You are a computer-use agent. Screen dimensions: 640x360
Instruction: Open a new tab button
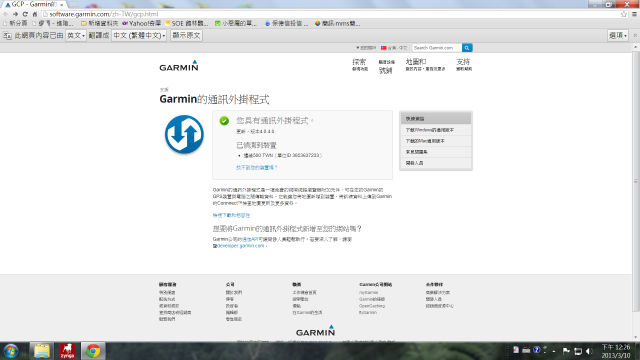click(x=73, y=4)
